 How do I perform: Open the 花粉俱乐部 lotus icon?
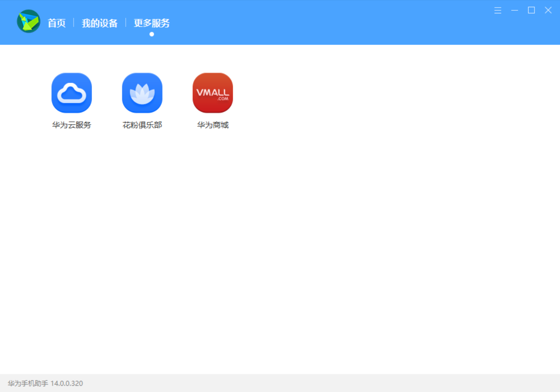(142, 93)
